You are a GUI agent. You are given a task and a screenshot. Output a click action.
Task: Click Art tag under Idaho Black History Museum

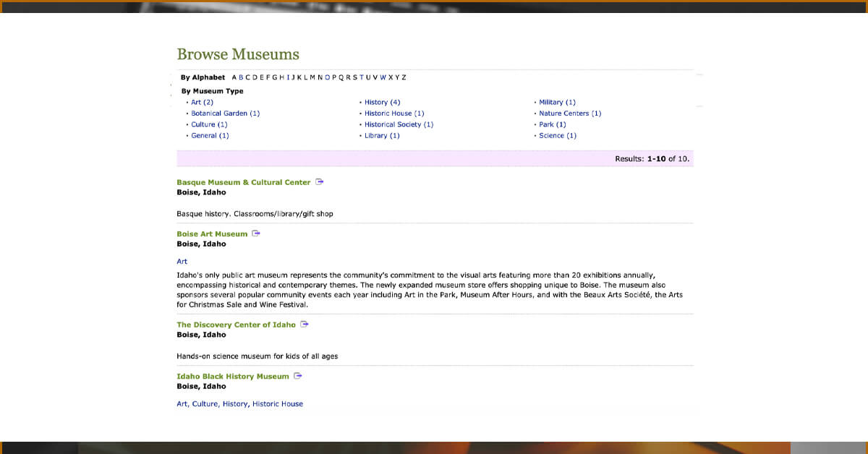click(x=182, y=404)
